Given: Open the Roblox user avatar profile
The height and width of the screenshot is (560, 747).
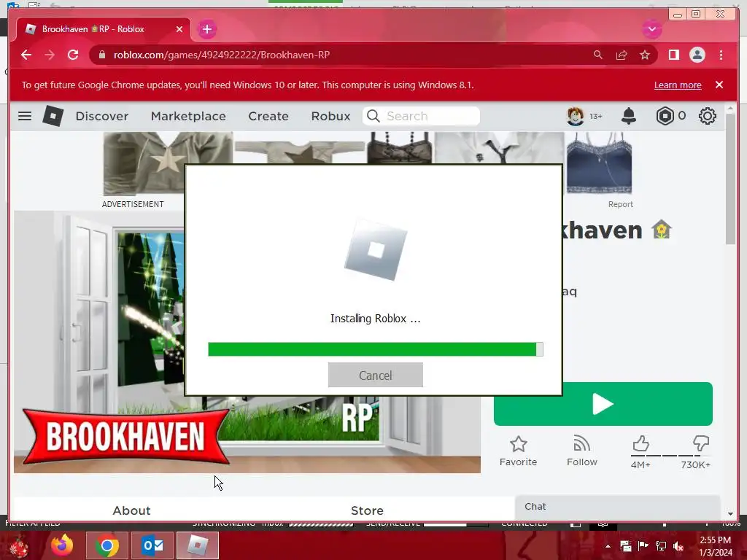Looking at the screenshot, I should (575, 116).
